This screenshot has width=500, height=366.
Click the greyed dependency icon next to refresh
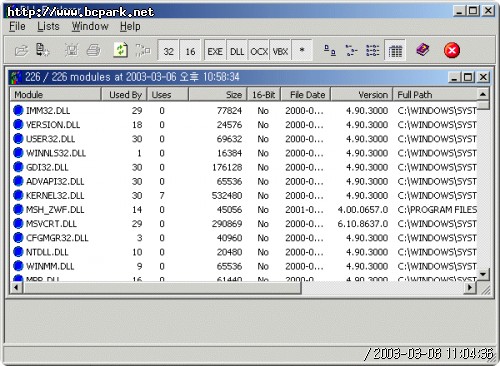(x=143, y=51)
